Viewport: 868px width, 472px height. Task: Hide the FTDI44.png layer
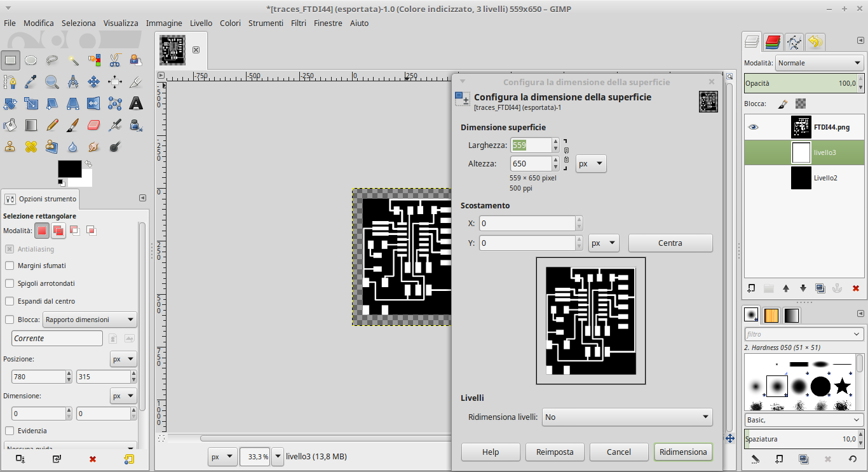(754, 127)
